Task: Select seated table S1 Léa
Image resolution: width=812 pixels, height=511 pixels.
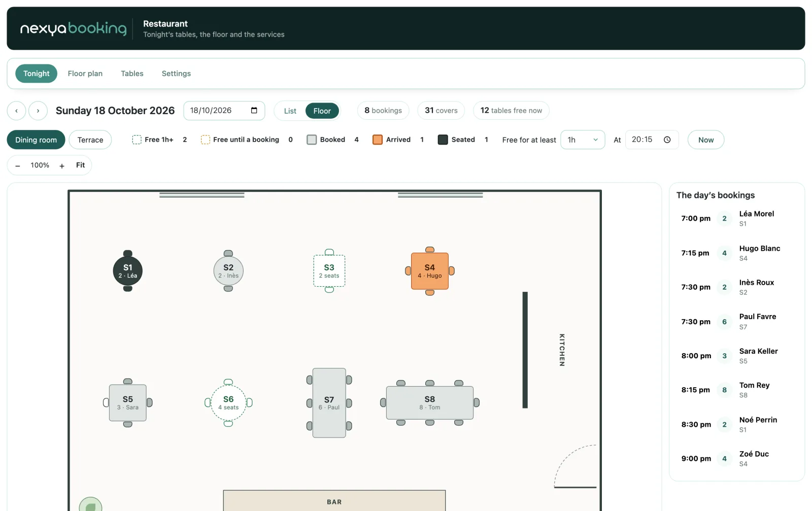Action: [127, 271]
